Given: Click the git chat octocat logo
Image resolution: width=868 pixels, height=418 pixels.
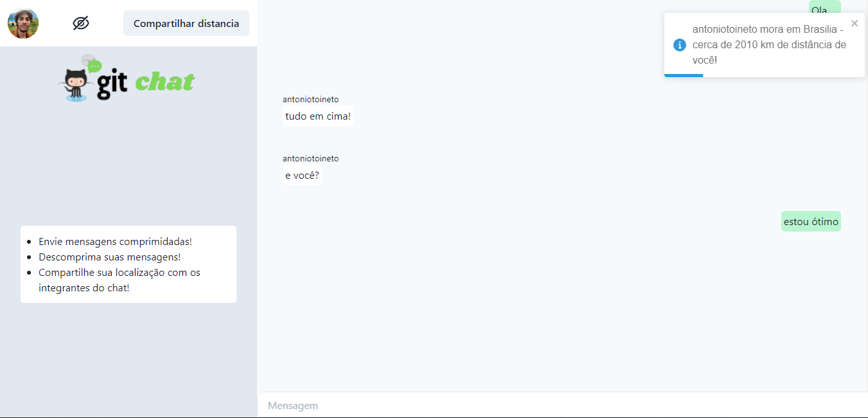Looking at the screenshot, I should tap(77, 78).
